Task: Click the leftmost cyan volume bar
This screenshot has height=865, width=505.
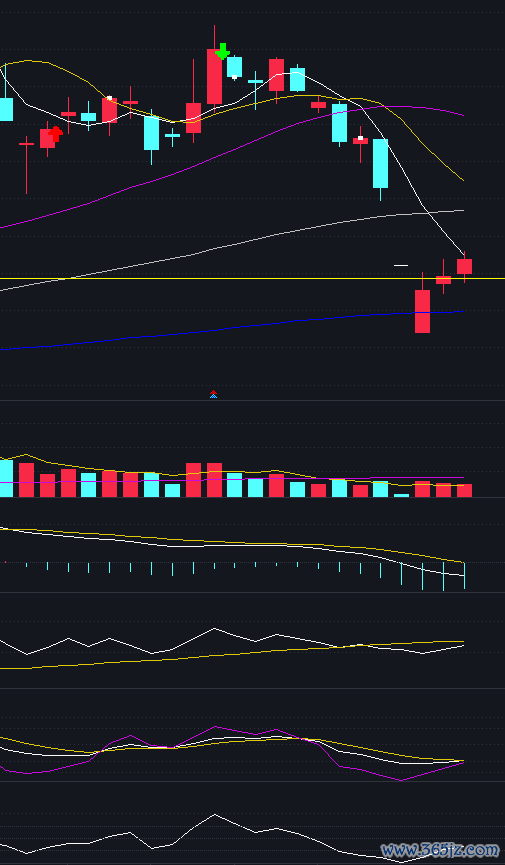Action: pos(6,478)
